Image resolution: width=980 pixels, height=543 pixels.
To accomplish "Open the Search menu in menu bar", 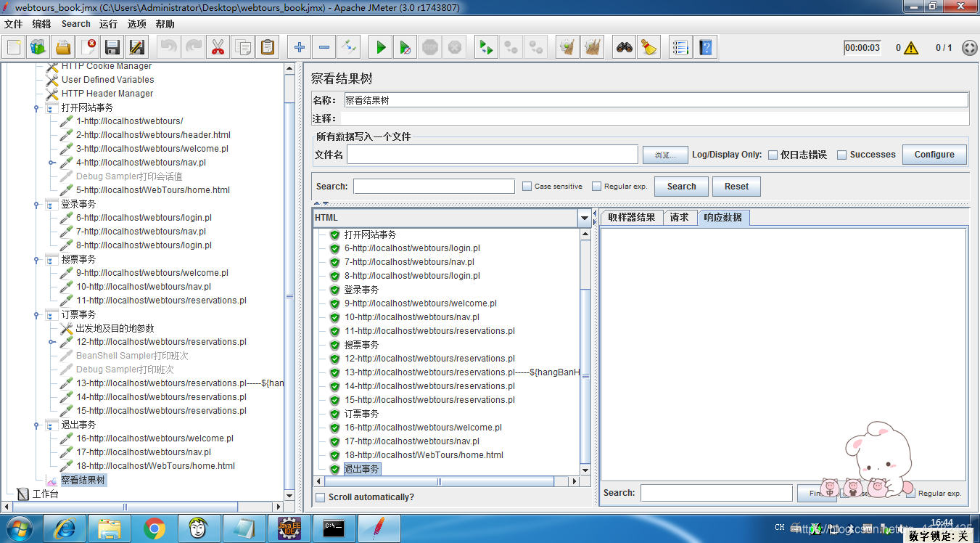I will coord(76,24).
